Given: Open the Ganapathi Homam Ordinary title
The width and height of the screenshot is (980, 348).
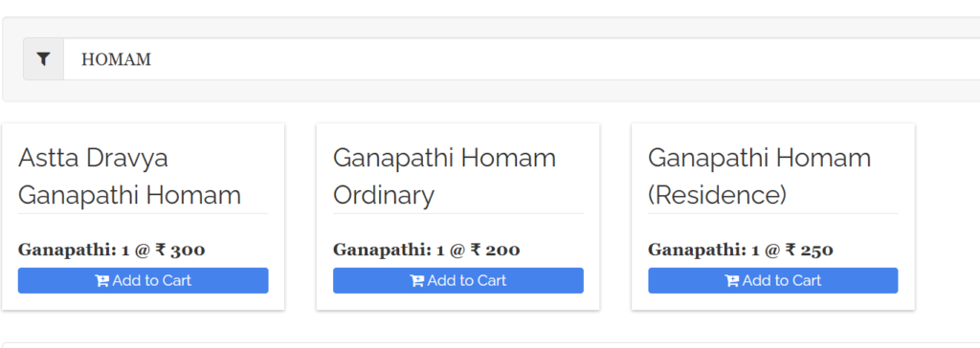Looking at the screenshot, I should coord(444,176).
